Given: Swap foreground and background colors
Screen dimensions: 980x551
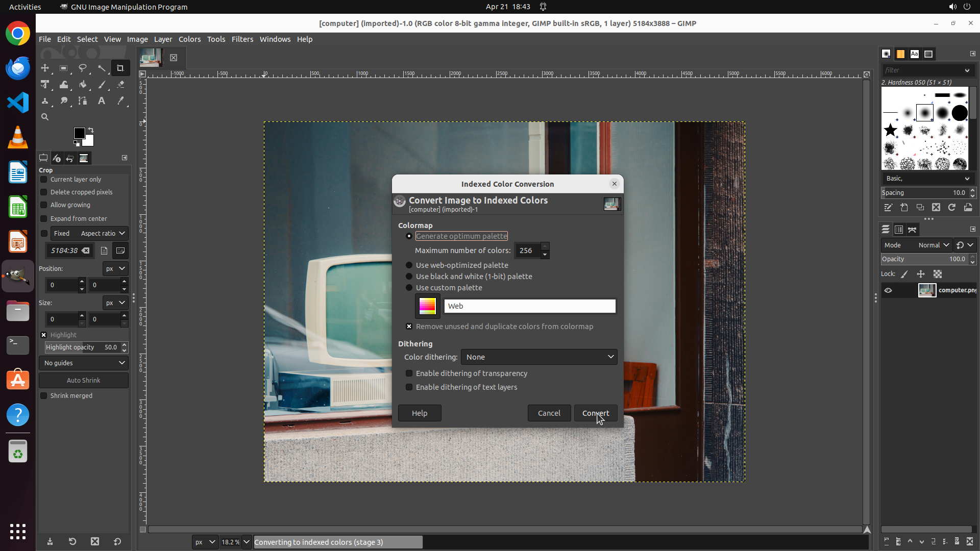Looking at the screenshot, I should click(x=91, y=130).
